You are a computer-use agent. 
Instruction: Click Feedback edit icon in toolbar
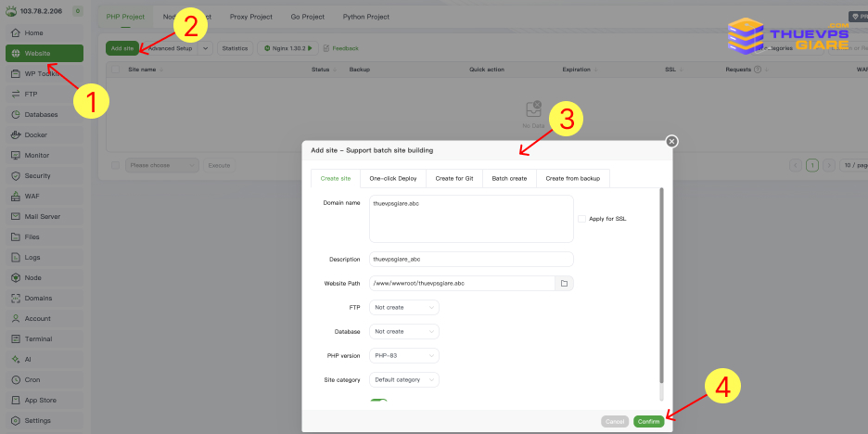[x=326, y=48]
